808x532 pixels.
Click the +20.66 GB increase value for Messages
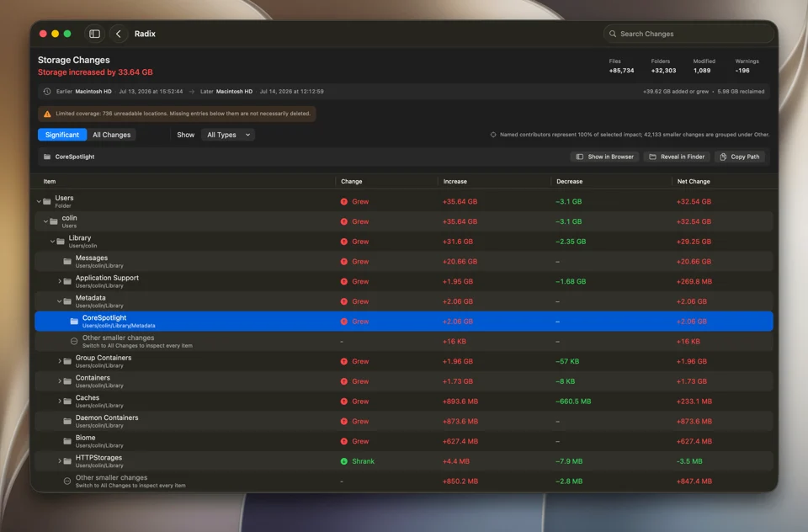click(460, 261)
